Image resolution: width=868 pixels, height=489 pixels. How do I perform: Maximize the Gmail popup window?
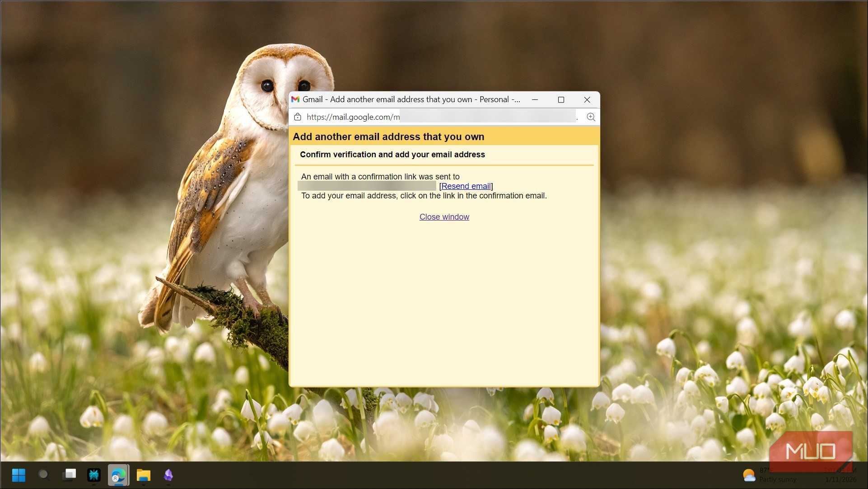point(561,99)
